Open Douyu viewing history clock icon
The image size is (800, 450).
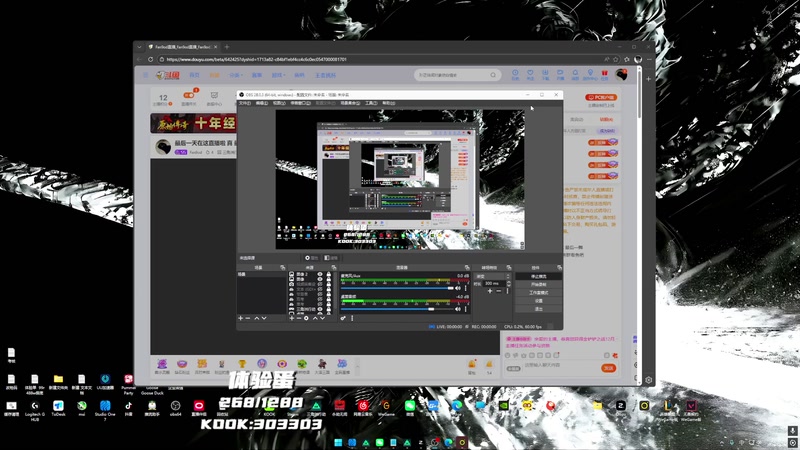click(x=515, y=74)
